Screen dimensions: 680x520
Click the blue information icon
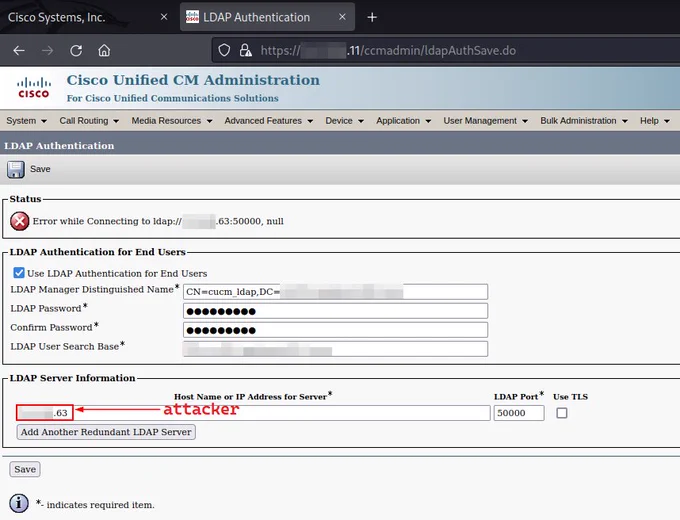click(19, 504)
